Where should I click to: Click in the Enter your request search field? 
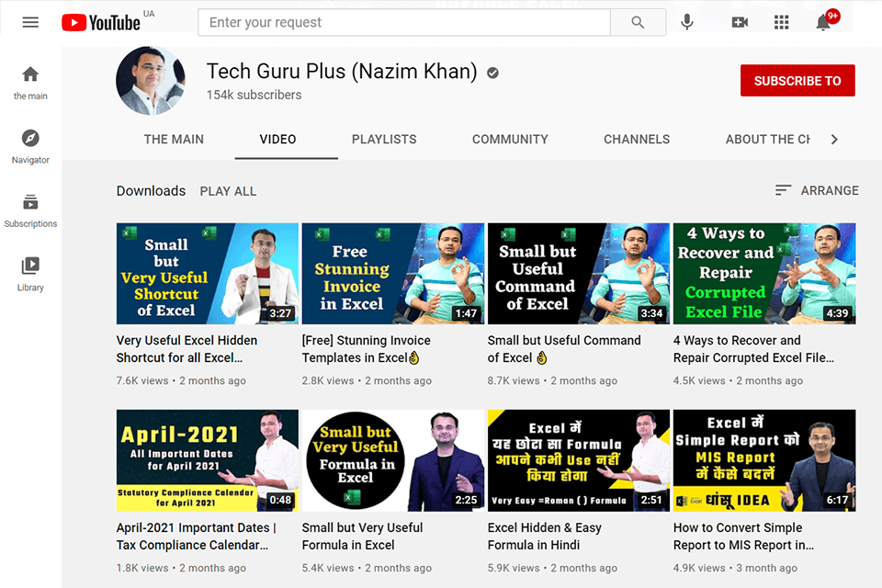point(404,22)
